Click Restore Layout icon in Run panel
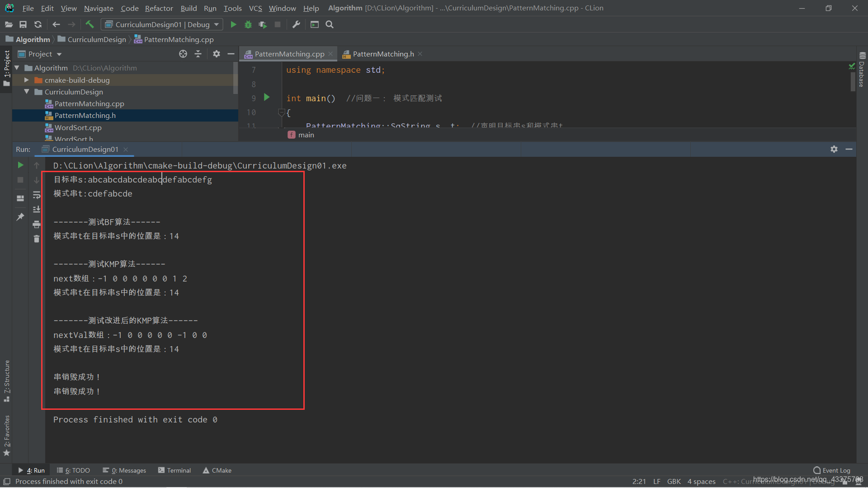 pos(20,198)
